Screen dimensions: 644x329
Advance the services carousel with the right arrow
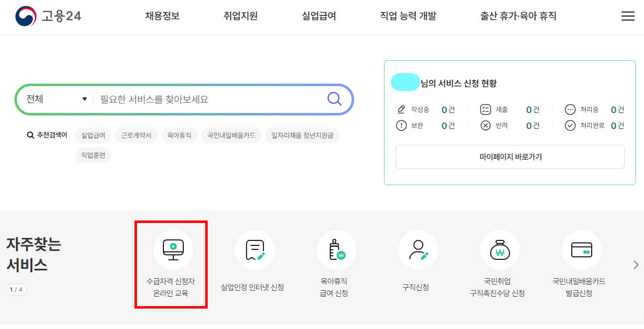636,265
